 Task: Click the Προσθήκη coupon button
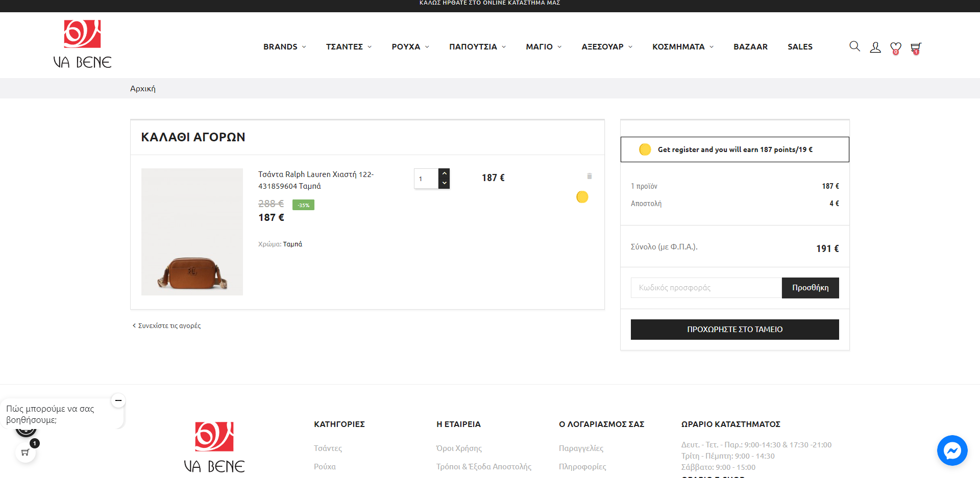[811, 288]
